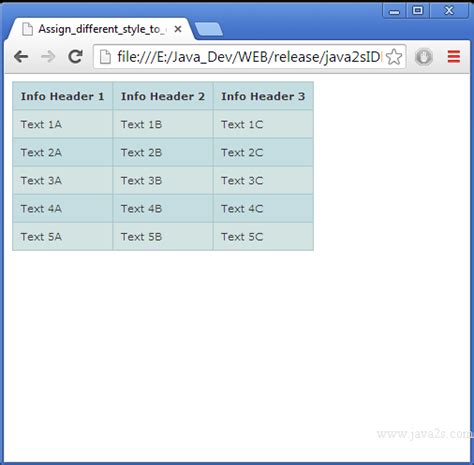Maximize the browser window
Viewport: 474px width, 465px height.
point(418,11)
